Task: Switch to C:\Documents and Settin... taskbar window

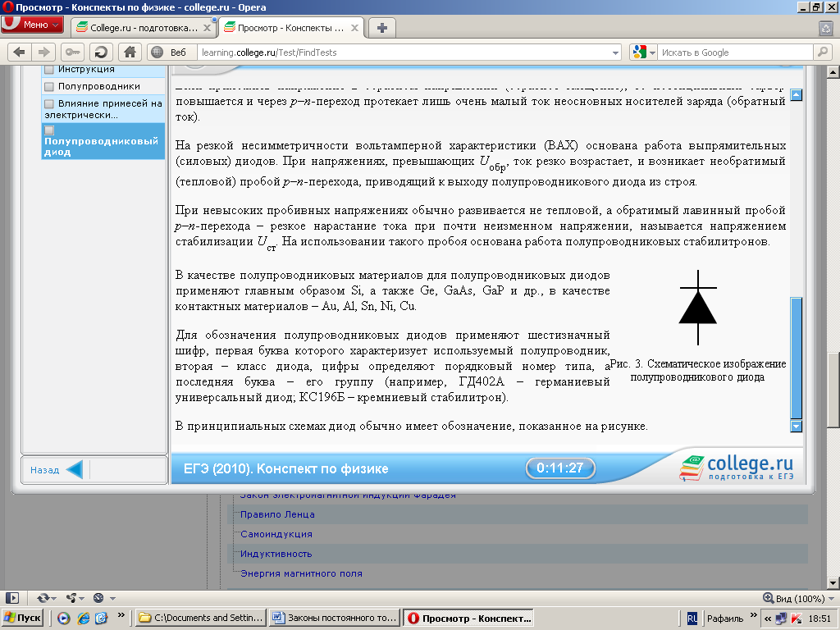Action: point(201,618)
